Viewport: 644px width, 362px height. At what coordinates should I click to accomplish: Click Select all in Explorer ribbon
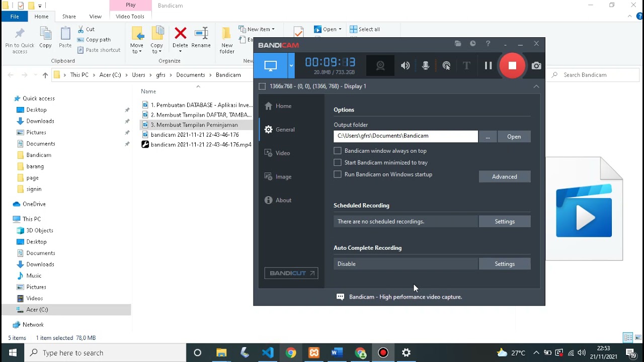[x=365, y=29]
